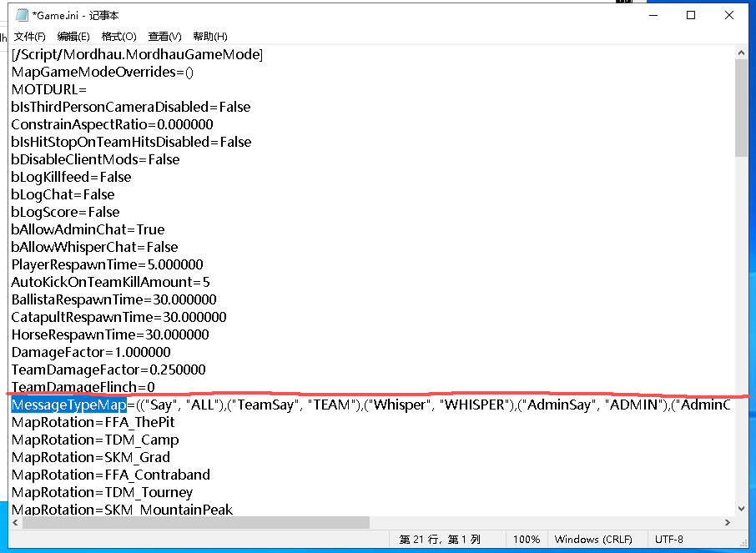Click the 100% zoom status indicator

[x=526, y=539]
